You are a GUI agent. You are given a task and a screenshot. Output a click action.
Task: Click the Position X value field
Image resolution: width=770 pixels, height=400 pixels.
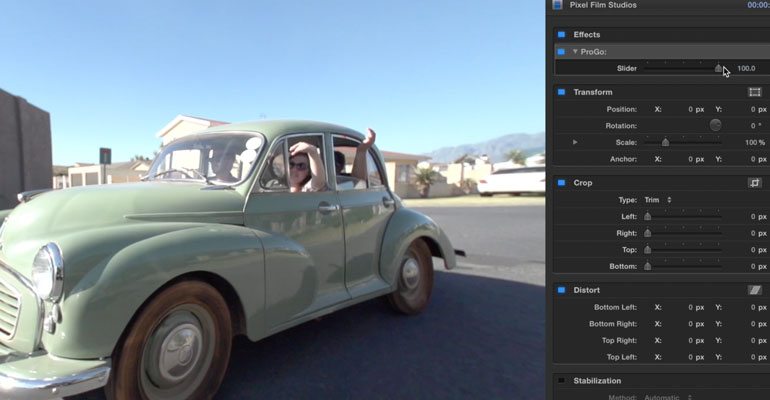click(x=695, y=109)
